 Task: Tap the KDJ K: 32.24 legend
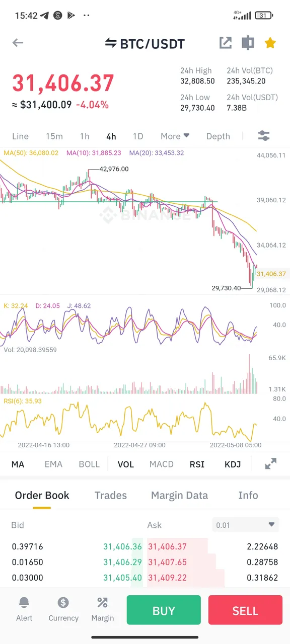(16, 305)
